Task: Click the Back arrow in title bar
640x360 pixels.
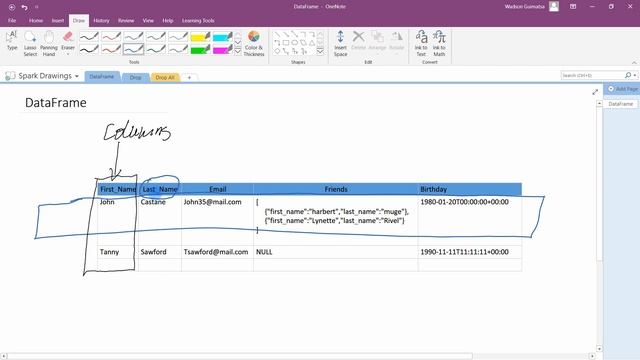Action: 12,7
